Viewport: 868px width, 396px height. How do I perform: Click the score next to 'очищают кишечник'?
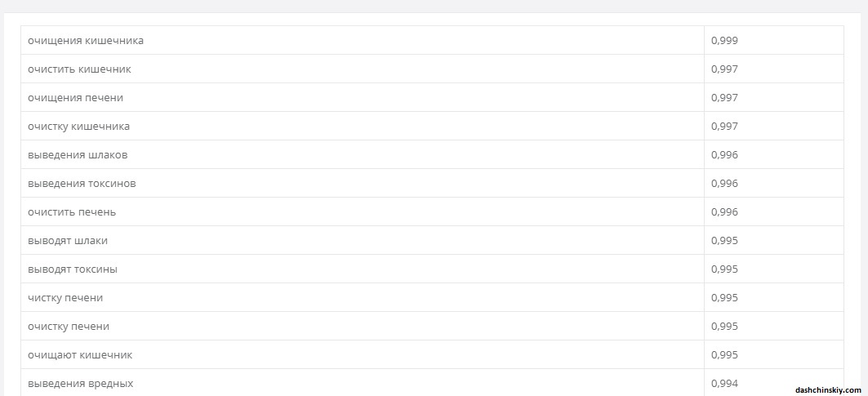click(x=724, y=355)
